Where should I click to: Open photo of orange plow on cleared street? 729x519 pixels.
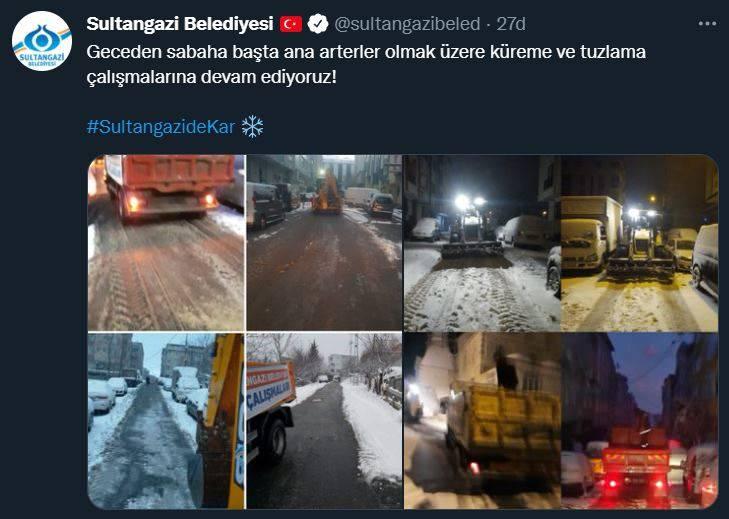[x=324, y=243]
